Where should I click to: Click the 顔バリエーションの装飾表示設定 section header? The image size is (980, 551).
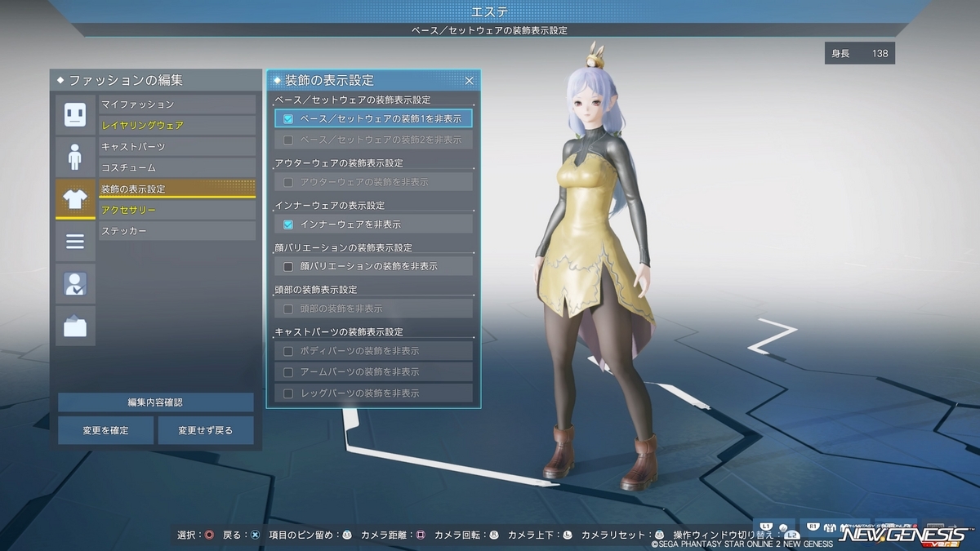[344, 248]
